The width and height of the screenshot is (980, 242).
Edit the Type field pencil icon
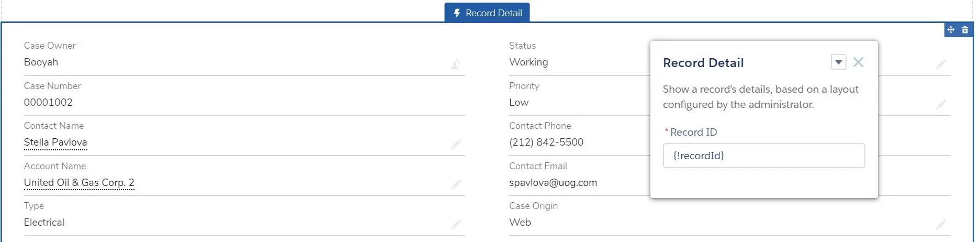click(x=456, y=224)
